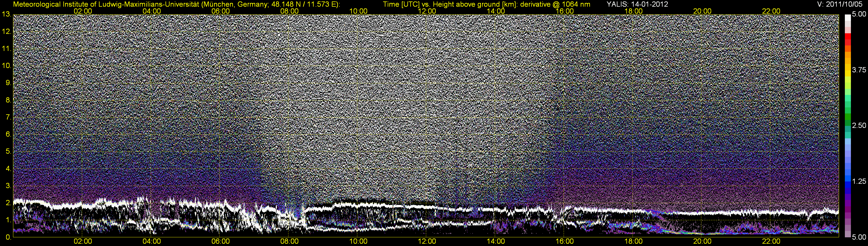Click '22:00' on the bottom time axis

coord(771,241)
